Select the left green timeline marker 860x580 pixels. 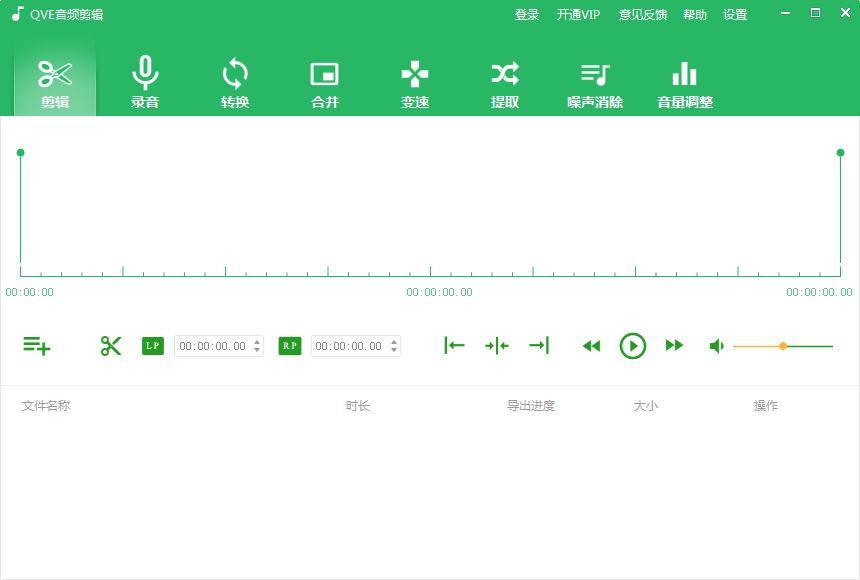20,153
